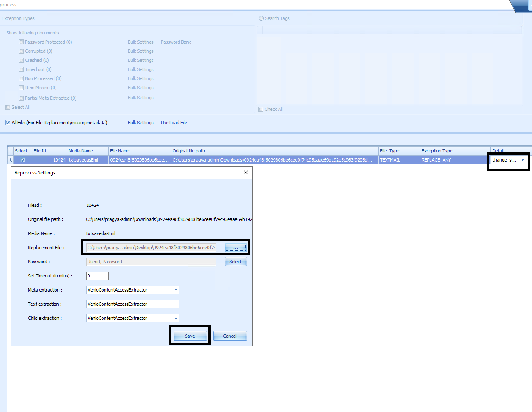
Task: Expand the change_s... Detail dropdown
Action: pyautogui.click(x=522, y=160)
